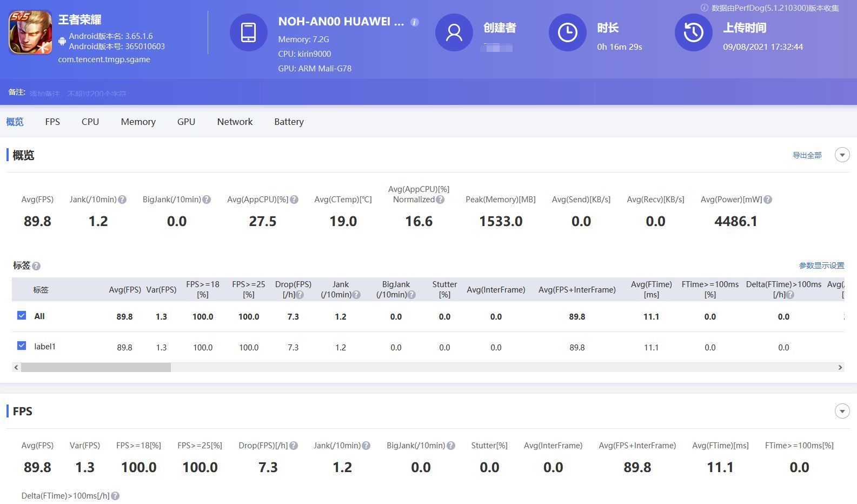
Task: Click help icon next to BigJank(/10min) in overview
Action: click(x=207, y=200)
